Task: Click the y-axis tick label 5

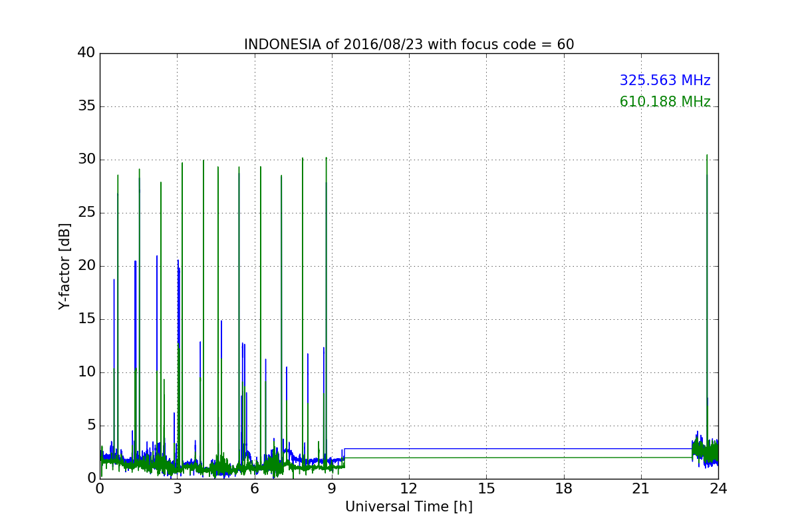Action: pyautogui.click(x=90, y=426)
